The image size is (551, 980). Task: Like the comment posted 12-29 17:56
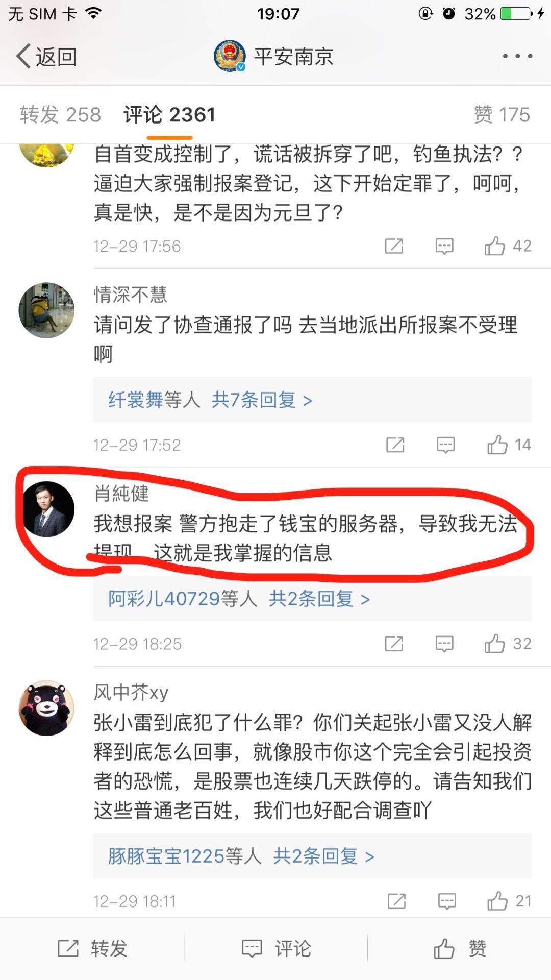(508, 246)
